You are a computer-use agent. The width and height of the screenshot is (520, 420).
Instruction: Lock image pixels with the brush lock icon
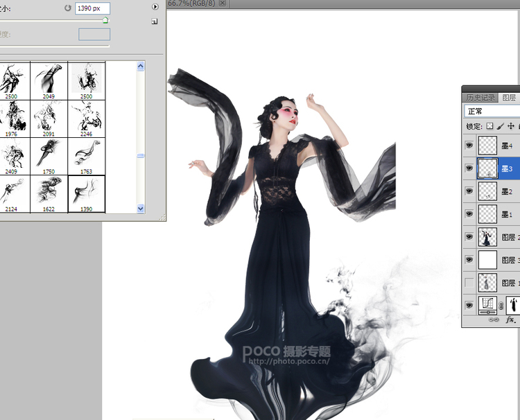(500, 126)
